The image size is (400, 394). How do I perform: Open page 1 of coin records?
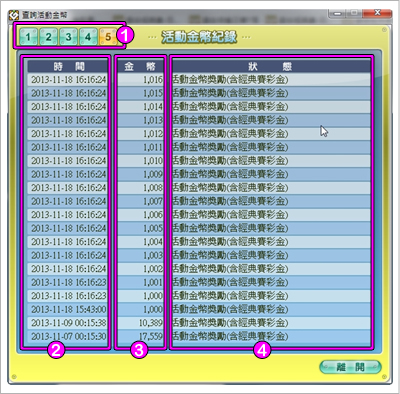point(28,36)
